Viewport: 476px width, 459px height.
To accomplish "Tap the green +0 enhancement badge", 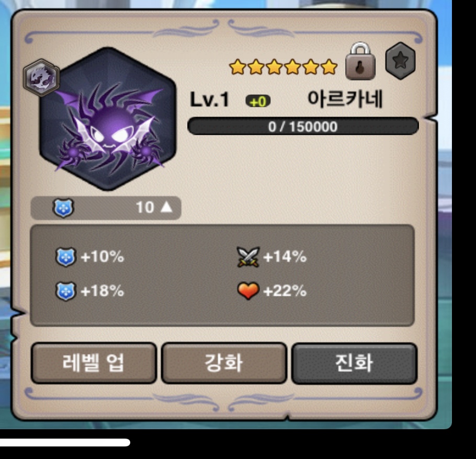I will [x=258, y=101].
